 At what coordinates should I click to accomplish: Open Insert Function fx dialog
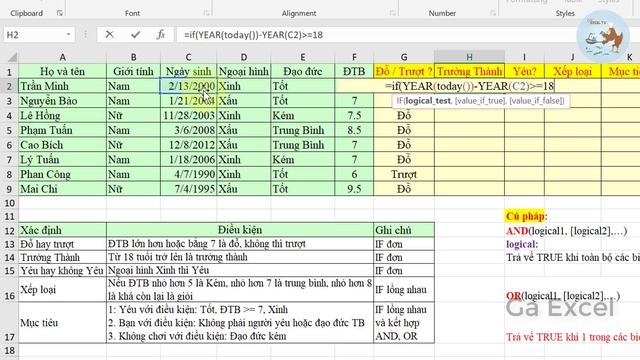pos(161,35)
